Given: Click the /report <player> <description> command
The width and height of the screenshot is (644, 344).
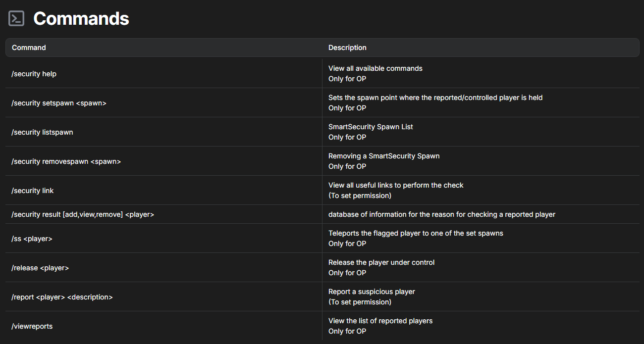Looking at the screenshot, I should (x=62, y=297).
